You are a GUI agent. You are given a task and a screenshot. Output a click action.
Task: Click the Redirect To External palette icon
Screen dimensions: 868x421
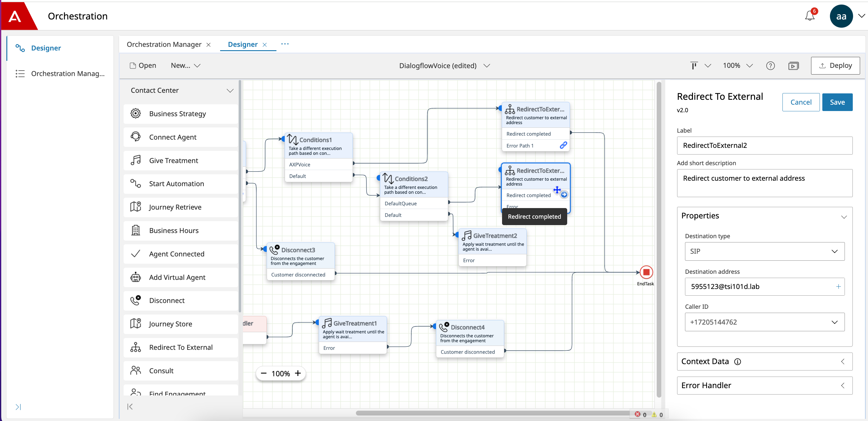(x=135, y=347)
